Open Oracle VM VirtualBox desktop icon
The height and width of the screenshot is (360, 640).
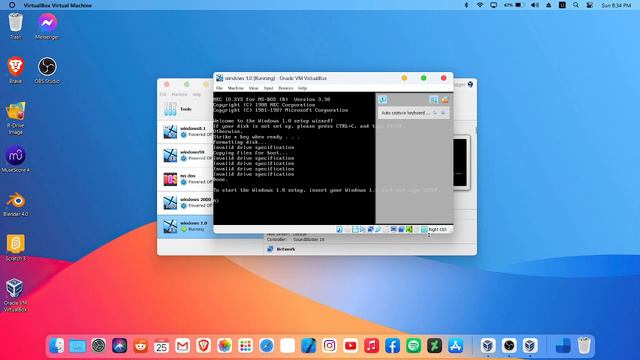point(16,295)
